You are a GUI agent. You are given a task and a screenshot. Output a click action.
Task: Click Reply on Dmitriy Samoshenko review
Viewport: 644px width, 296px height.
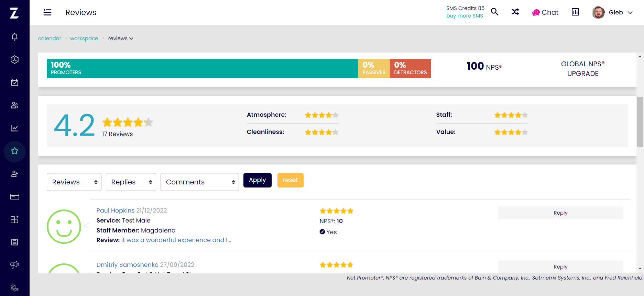(560, 266)
